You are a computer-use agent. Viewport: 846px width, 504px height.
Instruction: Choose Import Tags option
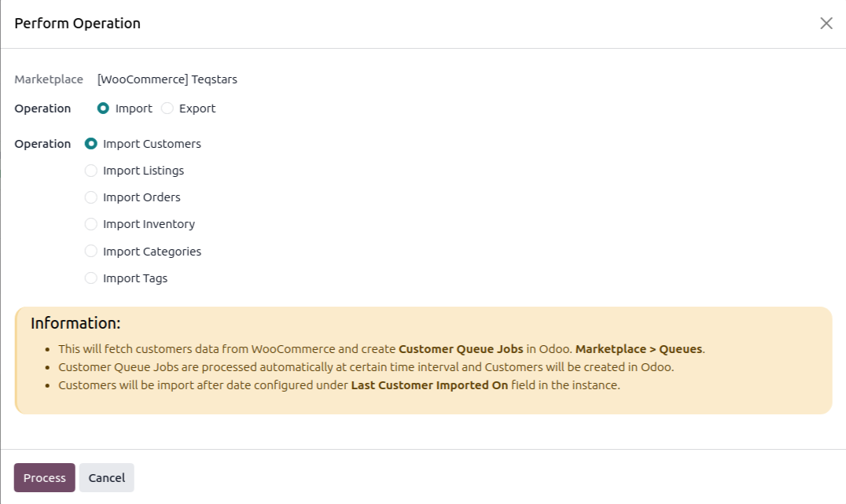(x=90, y=278)
